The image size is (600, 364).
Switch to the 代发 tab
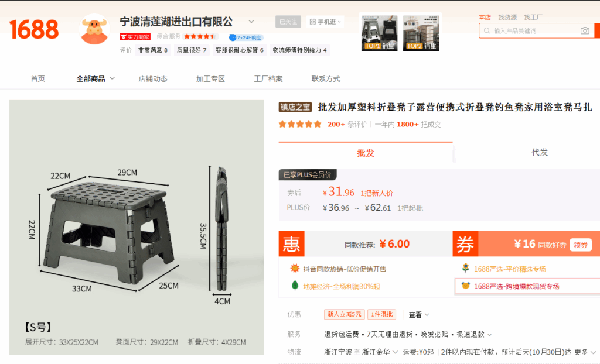pyautogui.click(x=540, y=153)
